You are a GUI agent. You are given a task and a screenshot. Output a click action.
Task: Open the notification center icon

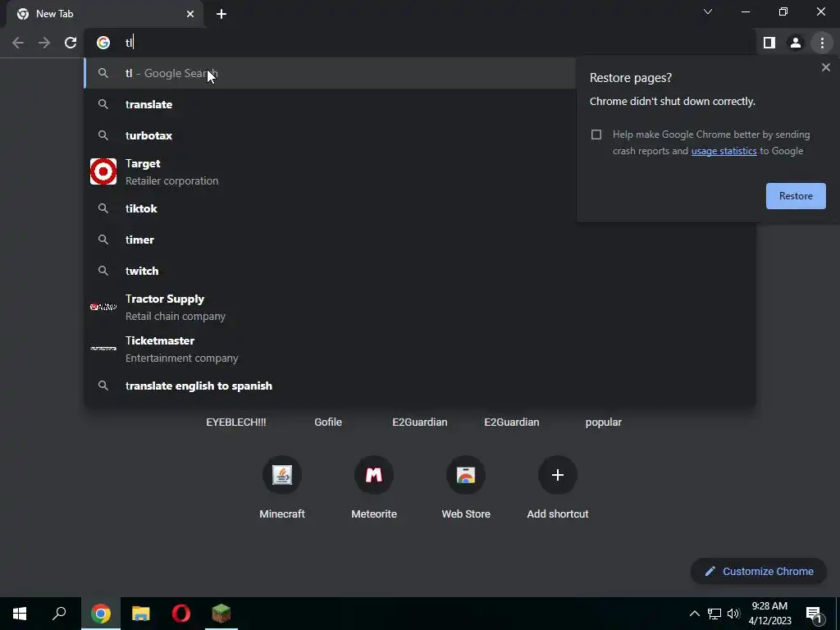814,614
